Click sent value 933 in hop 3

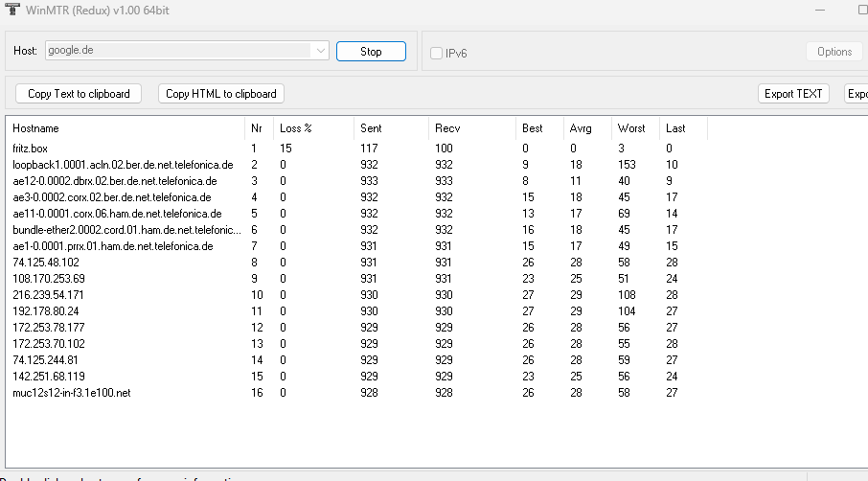[x=369, y=181]
